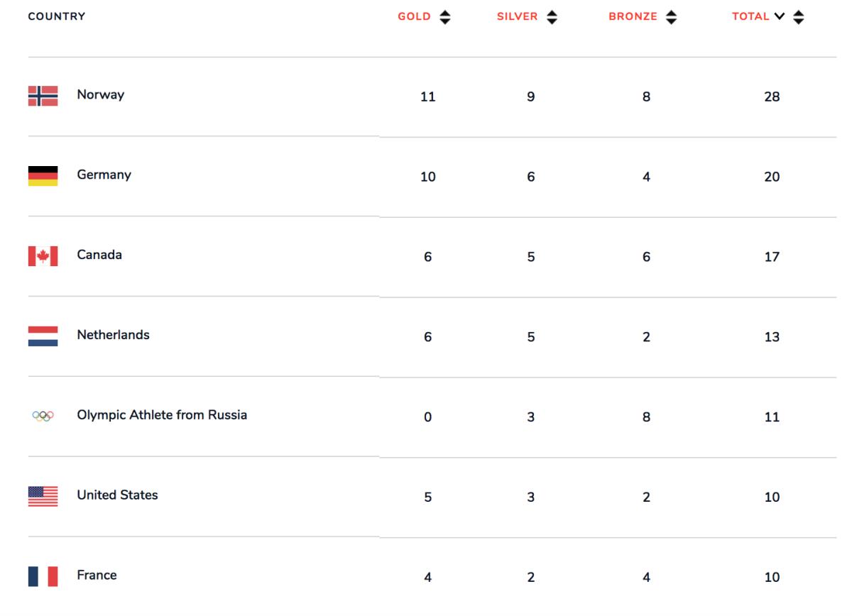The image size is (852, 616).
Task: Click the SILVER column header
Action: [517, 17]
